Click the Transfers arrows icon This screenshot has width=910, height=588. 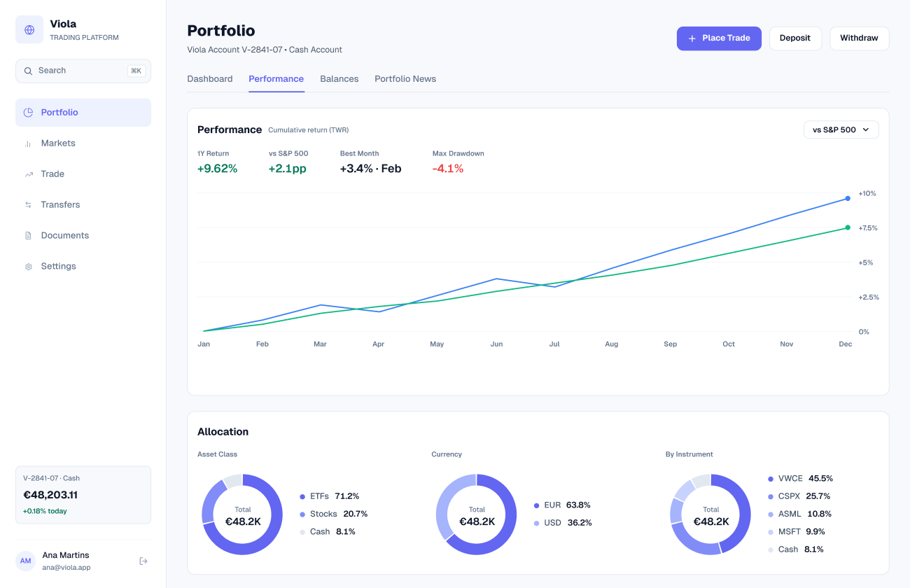(x=29, y=205)
